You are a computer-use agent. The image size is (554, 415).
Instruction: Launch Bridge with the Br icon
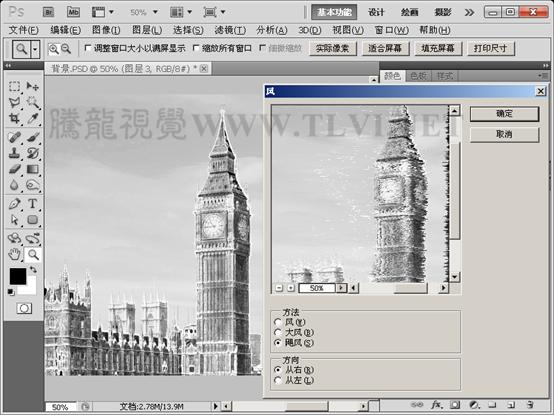(48, 12)
